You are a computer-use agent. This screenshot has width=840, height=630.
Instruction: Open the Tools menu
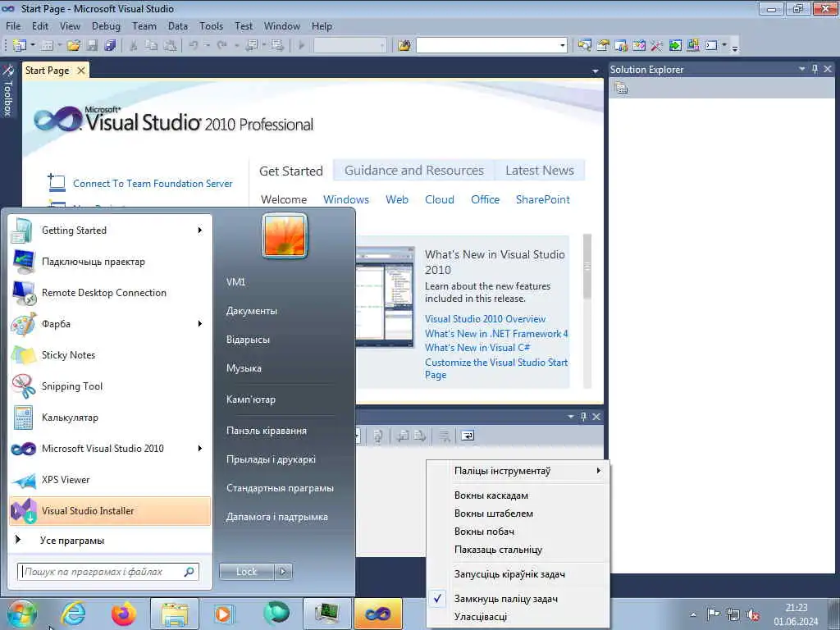pyautogui.click(x=211, y=26)
